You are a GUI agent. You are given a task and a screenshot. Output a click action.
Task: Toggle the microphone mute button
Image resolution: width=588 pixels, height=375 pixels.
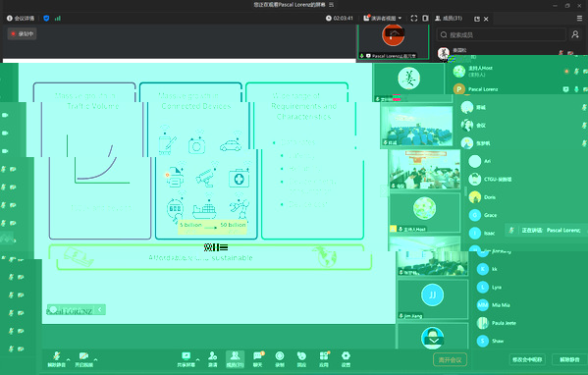[x=56, y=359]
